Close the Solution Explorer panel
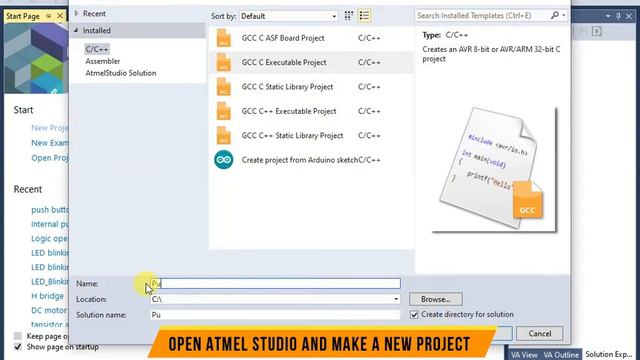Screen dimensions: 640x360 click(x=629, y=16)
